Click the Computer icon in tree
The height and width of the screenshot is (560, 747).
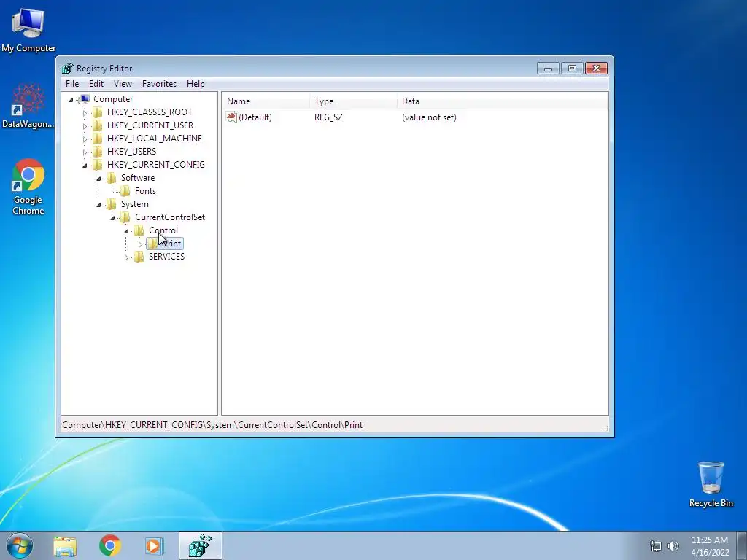point(85,99)
